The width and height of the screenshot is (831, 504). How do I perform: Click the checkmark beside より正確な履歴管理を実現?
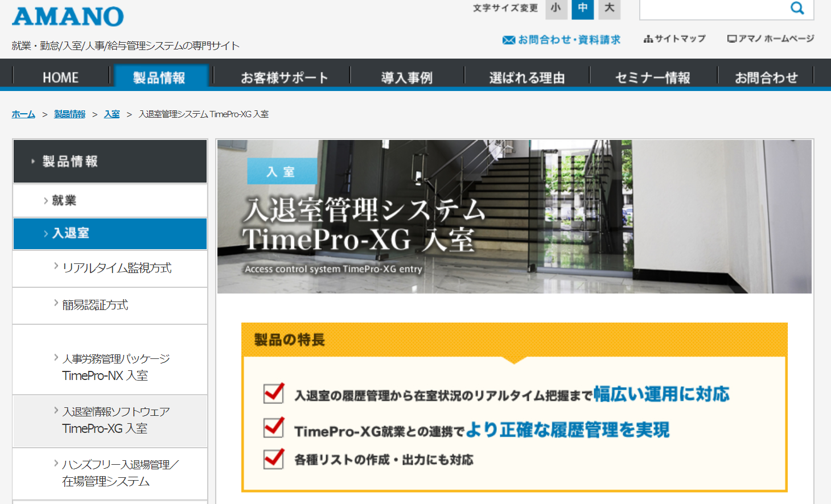274,428
